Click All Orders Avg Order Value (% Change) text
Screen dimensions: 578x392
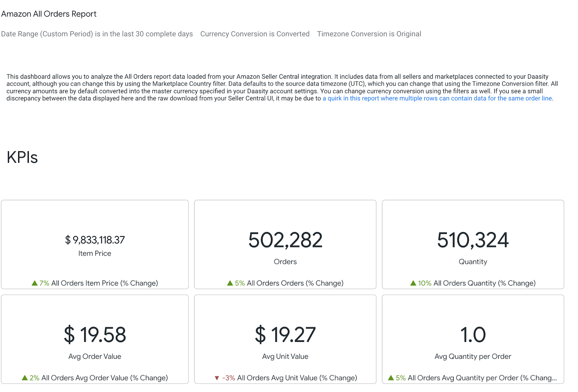(x=105, y=378)
